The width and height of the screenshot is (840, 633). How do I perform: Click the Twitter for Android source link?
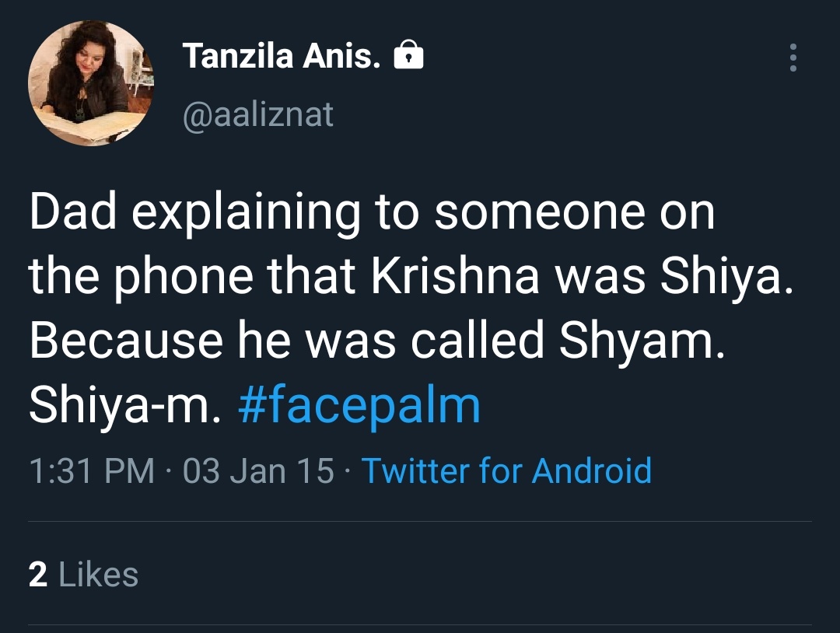[x=506, y=470]
